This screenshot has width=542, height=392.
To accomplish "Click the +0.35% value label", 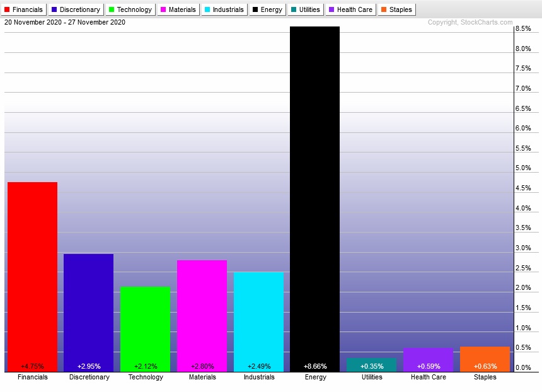I will 372,366.
